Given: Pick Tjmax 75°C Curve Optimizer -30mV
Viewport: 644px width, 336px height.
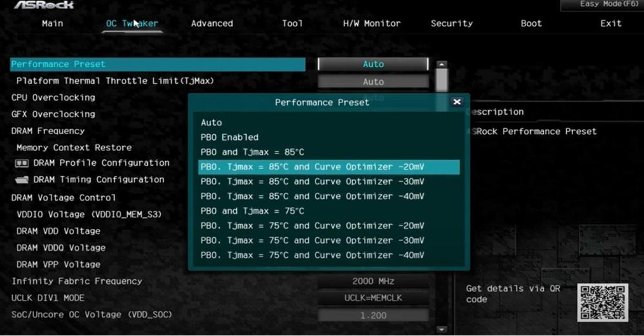Looking at the screenshot, I should pyautogui.click(x=328, y=241).
